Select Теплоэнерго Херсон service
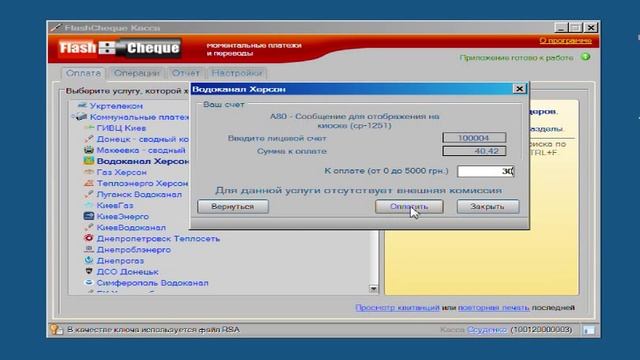This screenshot has width=640, height=360. click(x=142, y=183)
